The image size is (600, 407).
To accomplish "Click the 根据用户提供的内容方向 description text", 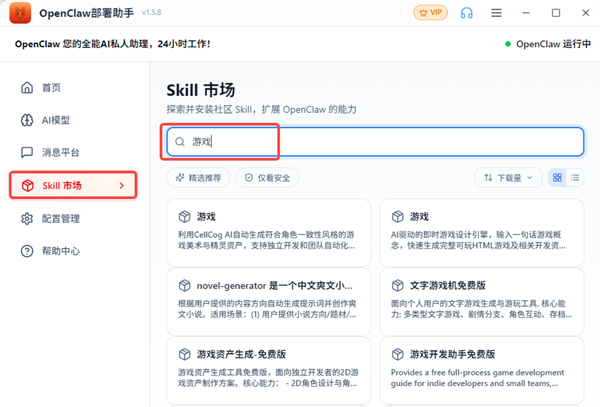I will tap(267, 309).
